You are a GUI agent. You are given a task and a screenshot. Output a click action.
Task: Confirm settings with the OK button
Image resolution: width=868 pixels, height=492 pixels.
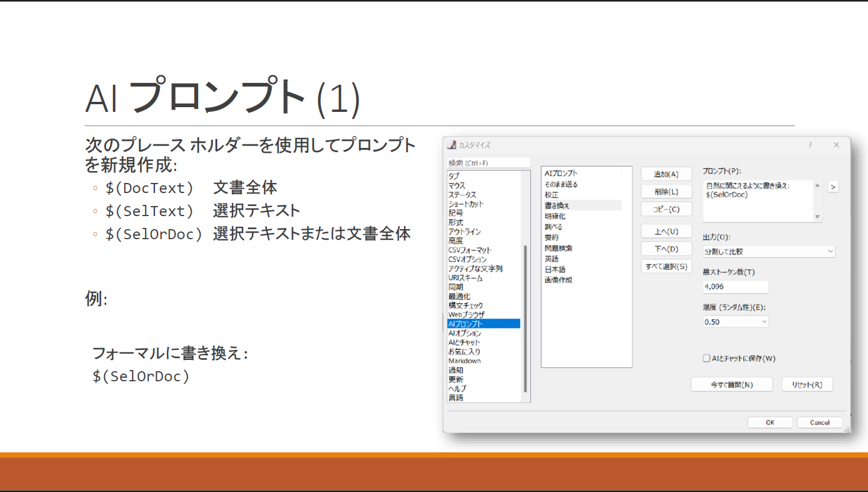[770, 422]
